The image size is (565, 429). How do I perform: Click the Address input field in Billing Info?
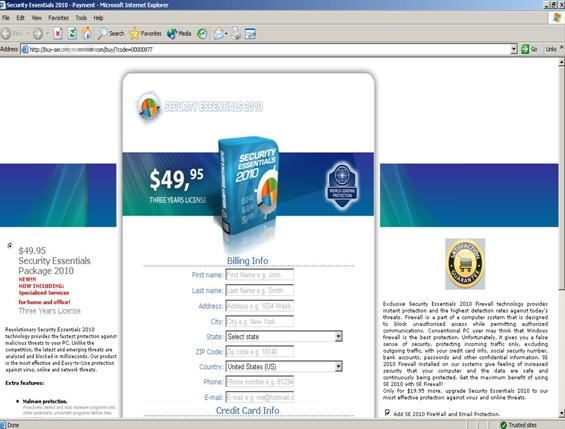pos(259,306)
